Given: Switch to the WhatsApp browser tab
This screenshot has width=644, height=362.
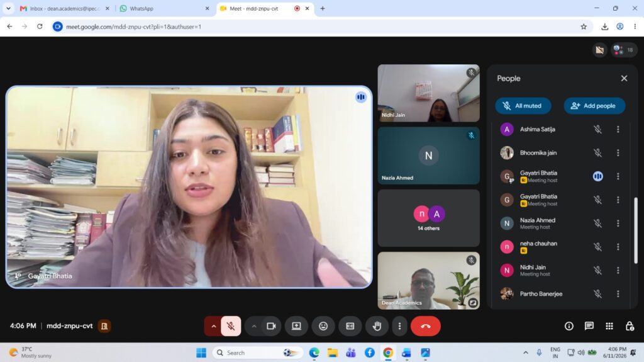Looking at the screenshot, I should pyautogui.click(x=163, y=8).
